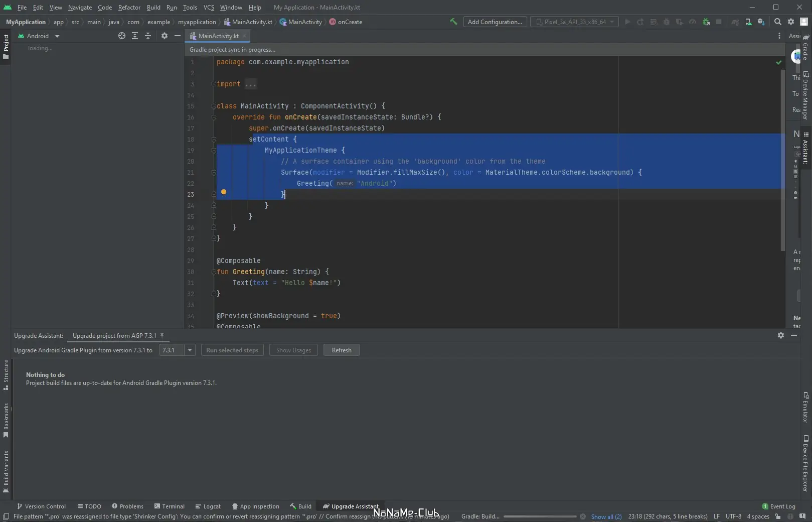Click the Refresh button in Upgrade Assistant

click(341, 350)
